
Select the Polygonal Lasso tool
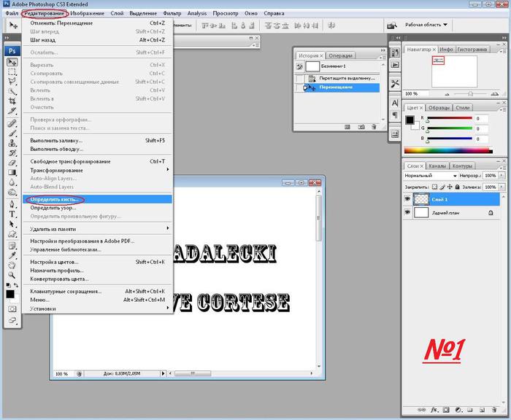pyautogui.click(x=12, y=82)
